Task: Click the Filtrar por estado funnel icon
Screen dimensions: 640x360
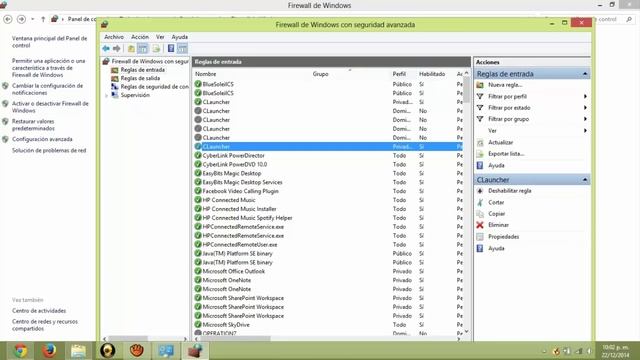Action: tap(480, 108)
